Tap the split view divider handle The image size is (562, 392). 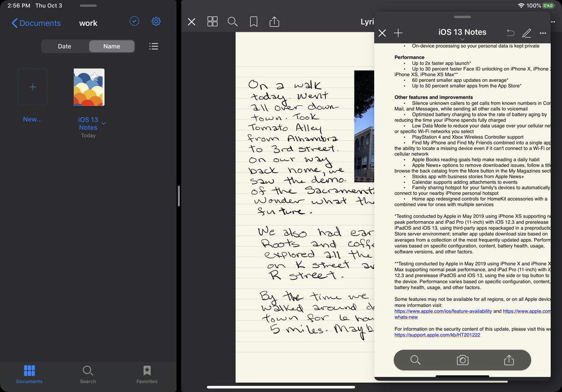[179, 196]
